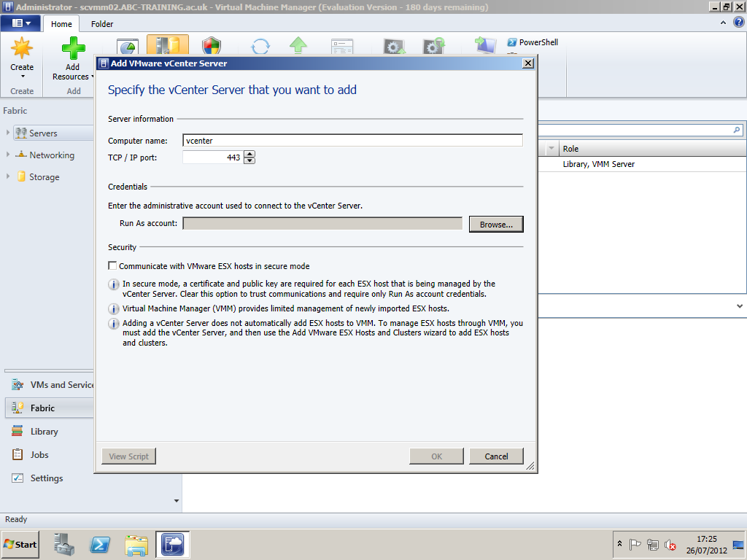Select the "Library, VMM Server" role cell
This screenshot has width=747, height=560.
(599, 164)
